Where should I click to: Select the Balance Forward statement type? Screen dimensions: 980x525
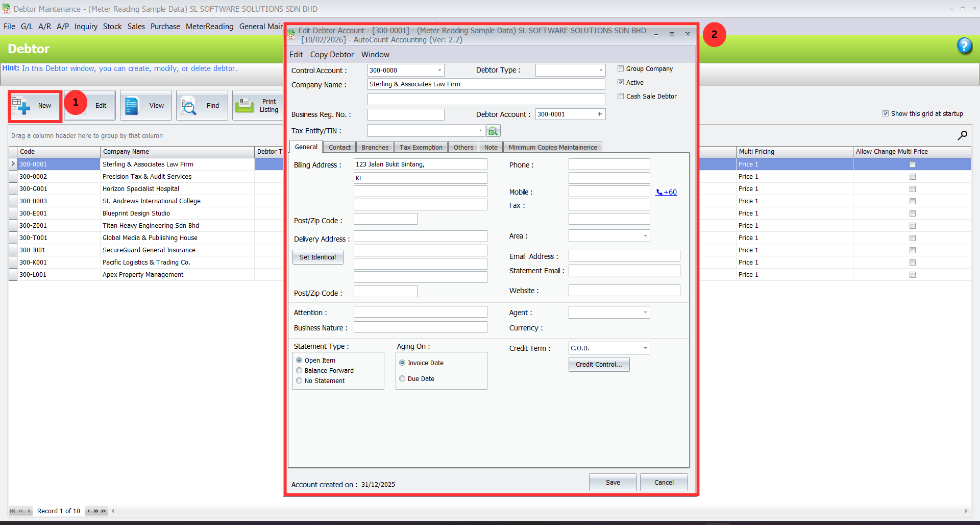tap(300, 371)
